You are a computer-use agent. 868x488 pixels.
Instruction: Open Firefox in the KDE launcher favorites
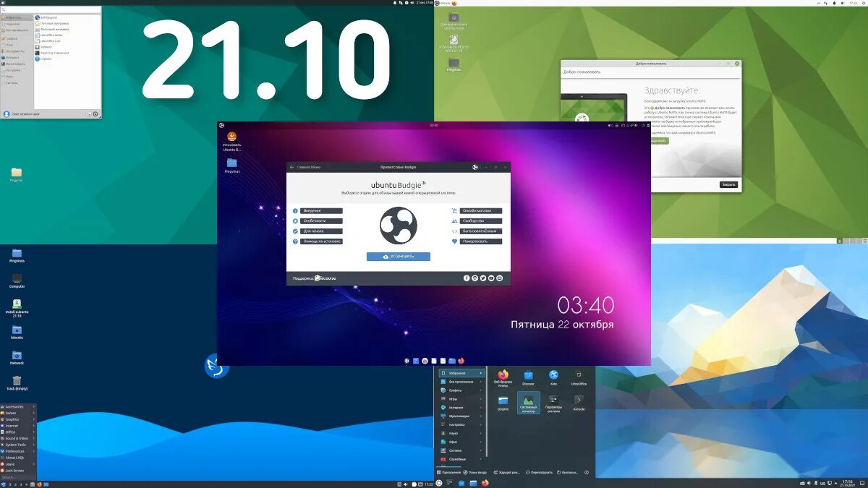coord(503,377)
